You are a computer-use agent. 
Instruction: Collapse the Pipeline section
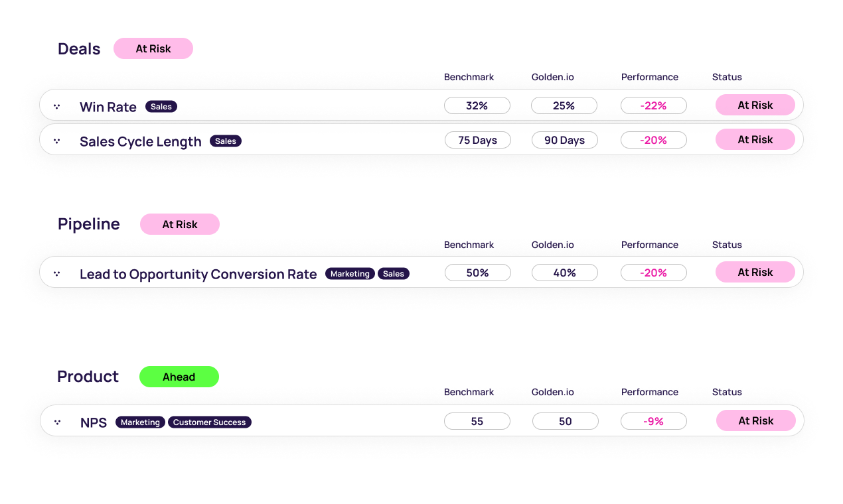pyautogui.click(x=88, y=224)
